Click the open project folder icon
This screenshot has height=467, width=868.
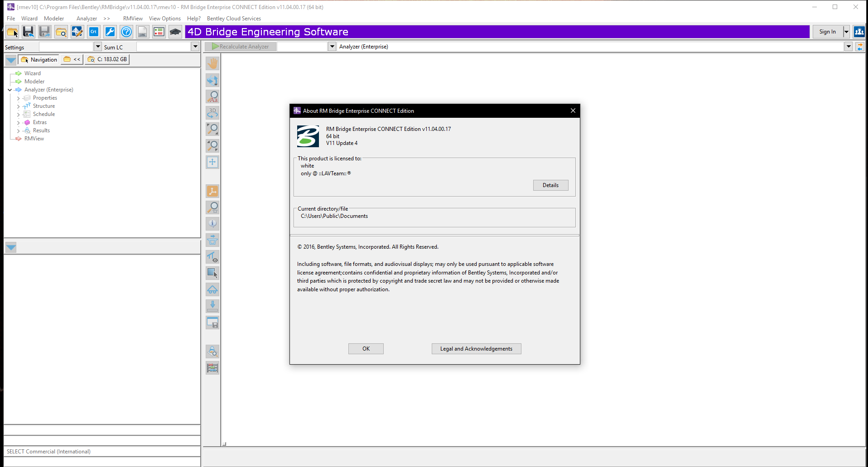[12, 32]
